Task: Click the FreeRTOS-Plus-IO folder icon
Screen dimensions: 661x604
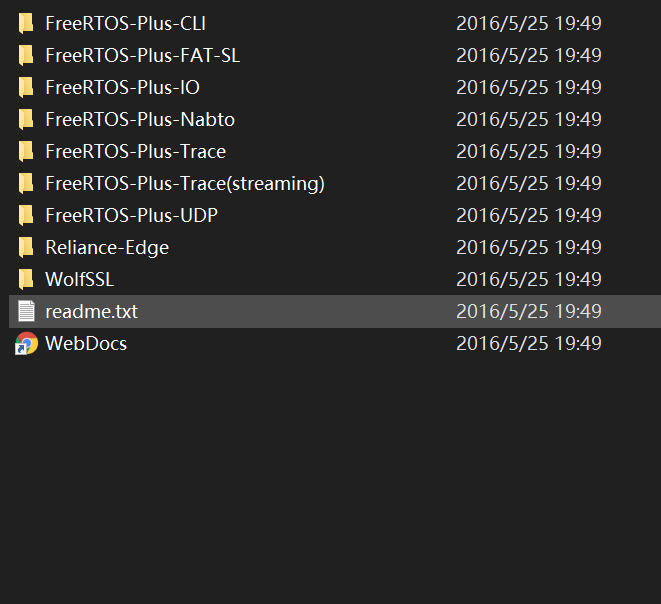Action: [x=26, y=88]
